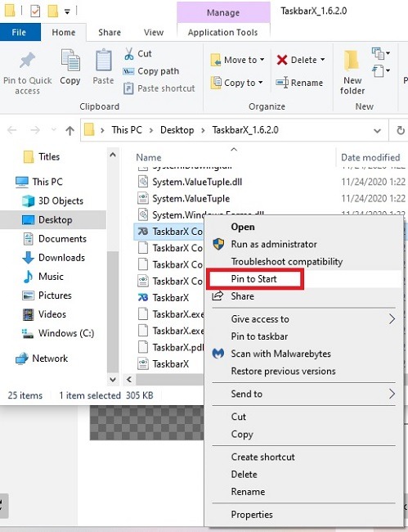Click horizontal scrollbar left arrow
The height and width of the screenshot is (532, 408).
coord(128,379)
